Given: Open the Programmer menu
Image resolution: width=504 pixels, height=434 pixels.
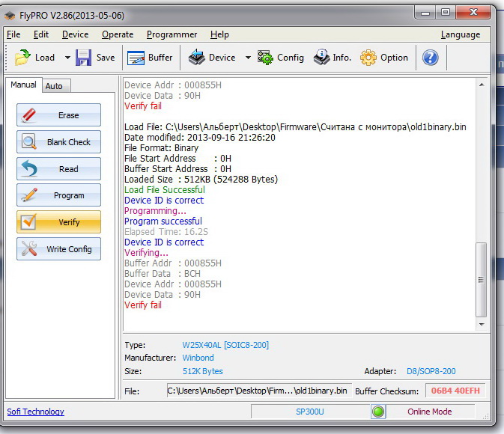Looking at the screenshot, I should pyautogui.click(x=171, y=34).
